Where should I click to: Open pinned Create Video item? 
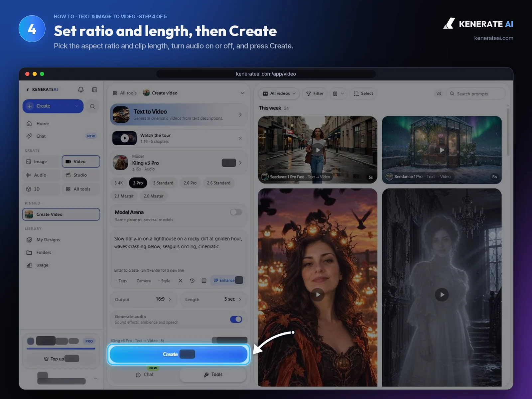click(x=61, y=214)
